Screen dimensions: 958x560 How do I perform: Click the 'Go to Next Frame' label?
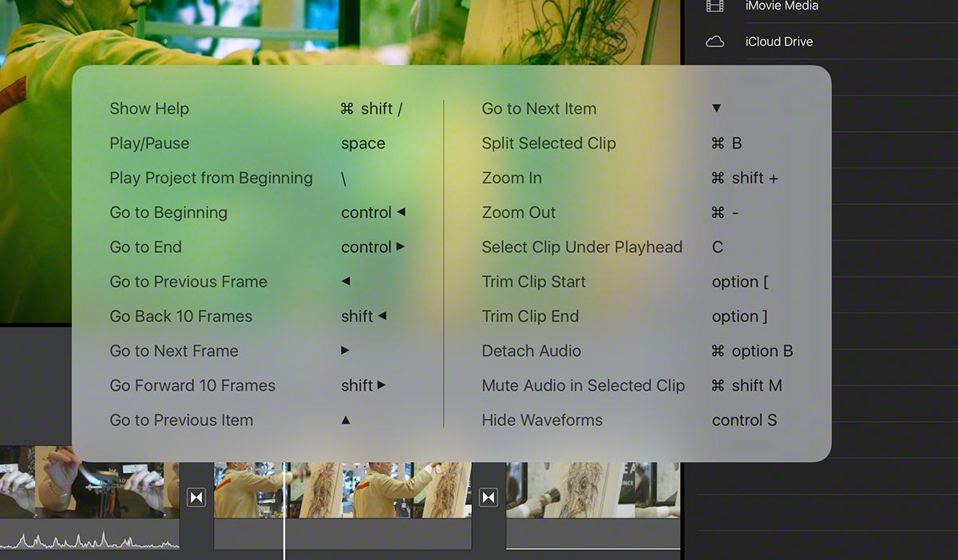coord(174,351)
